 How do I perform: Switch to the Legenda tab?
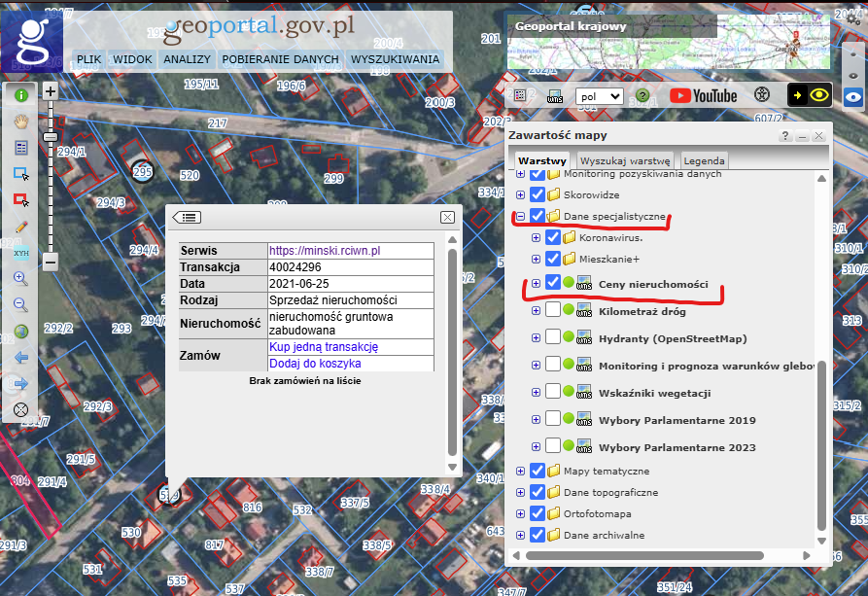(x=704, y=160)
